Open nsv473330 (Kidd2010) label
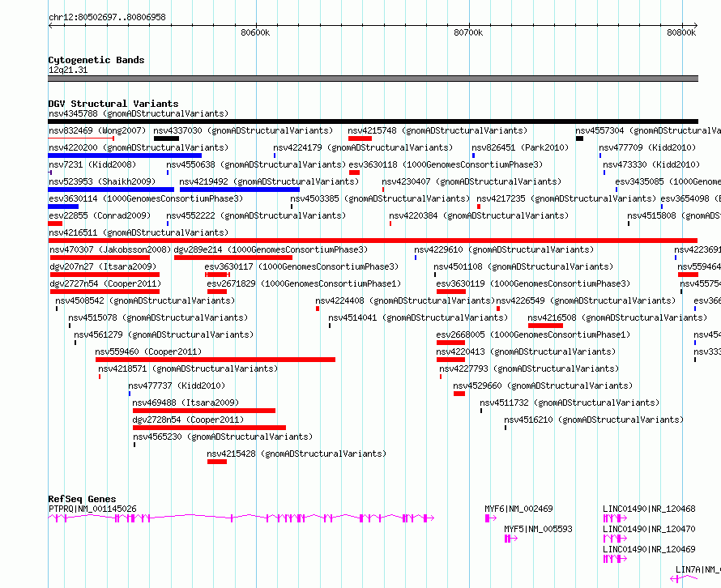 point(651,164)
